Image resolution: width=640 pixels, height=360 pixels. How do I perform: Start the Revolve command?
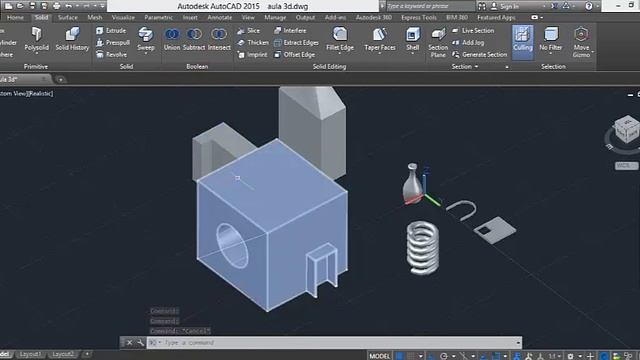(x=111, y=54)
